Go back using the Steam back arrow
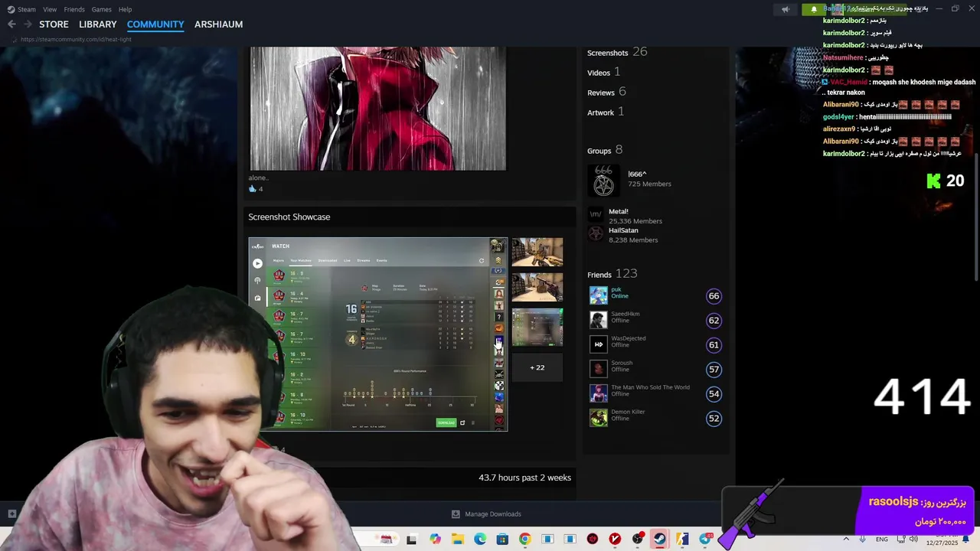 click(11, 24)
